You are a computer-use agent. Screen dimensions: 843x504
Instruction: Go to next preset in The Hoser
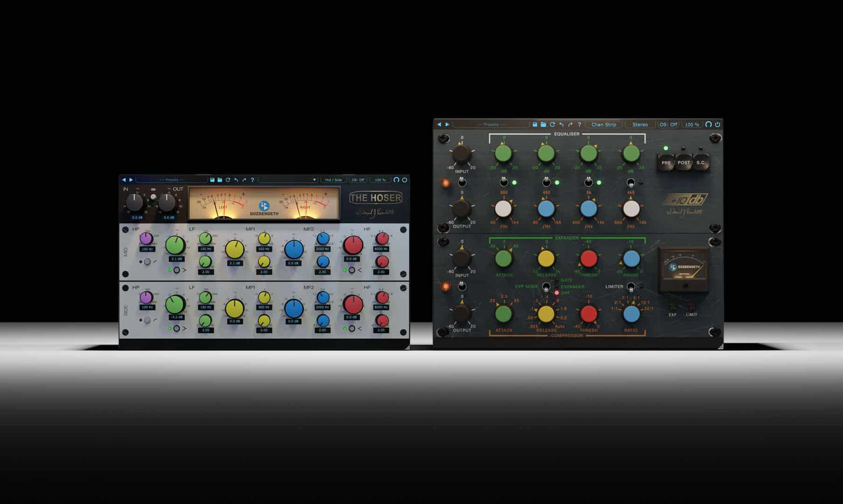click(131, 180)
